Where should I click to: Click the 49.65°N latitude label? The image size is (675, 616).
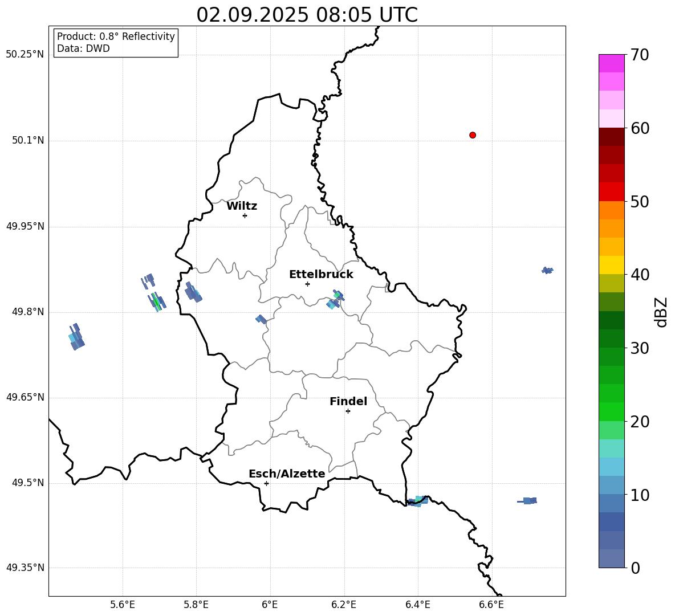click(x=25, y=397)
